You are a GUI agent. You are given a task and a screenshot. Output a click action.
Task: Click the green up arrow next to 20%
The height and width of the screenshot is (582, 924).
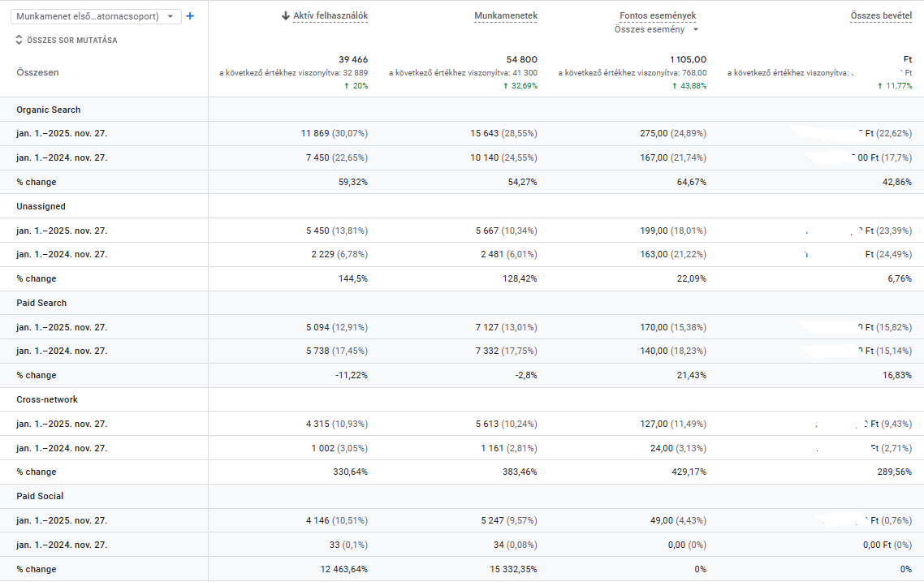click(x=347, y=86)
